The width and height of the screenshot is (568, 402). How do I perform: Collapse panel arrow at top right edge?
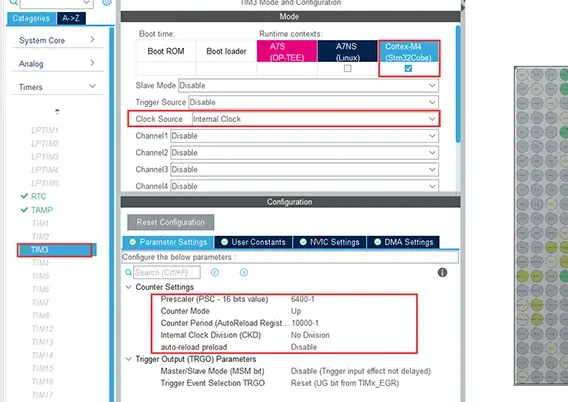click(x=463, y=7)
